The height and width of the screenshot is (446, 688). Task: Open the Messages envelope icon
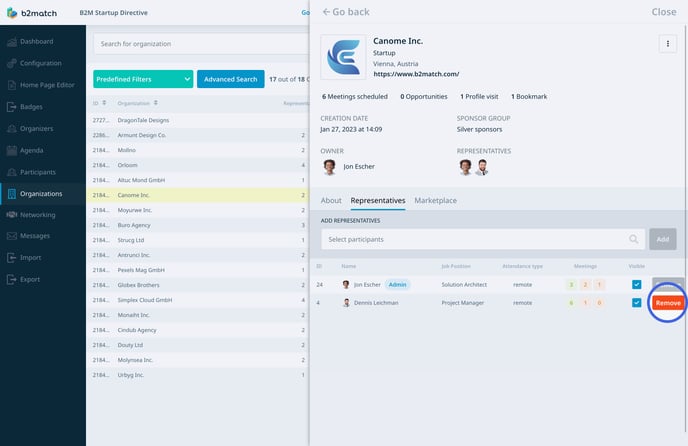[x=12, y=236]
